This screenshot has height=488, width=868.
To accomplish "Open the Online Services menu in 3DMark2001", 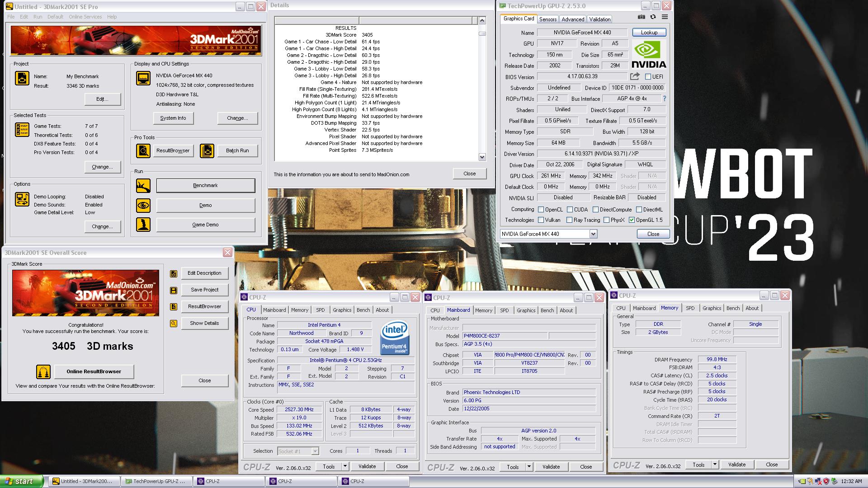I will pos(85,17).
